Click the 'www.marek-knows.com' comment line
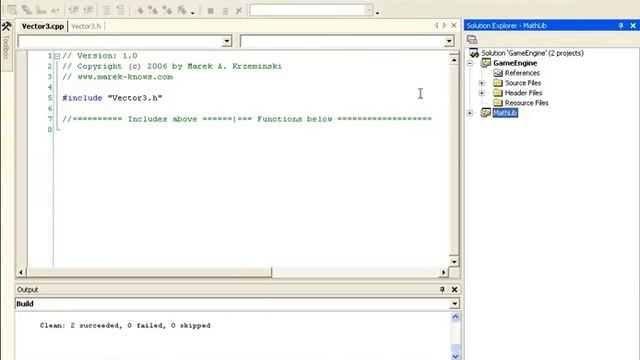 pyautogui.click(x=118, y=77)
